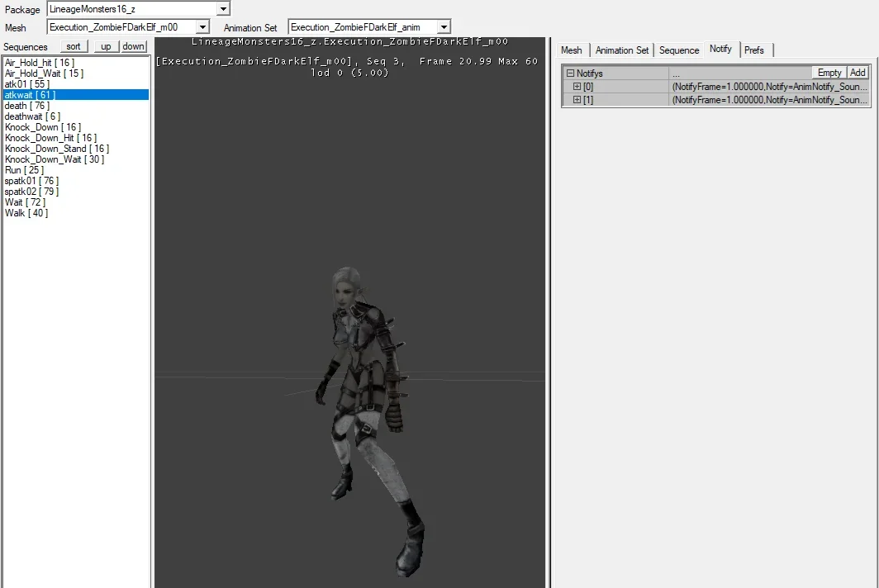Select deathwait [ 6 ] sequence
This screenshot has height=588, width=879.
pos(76,116)
